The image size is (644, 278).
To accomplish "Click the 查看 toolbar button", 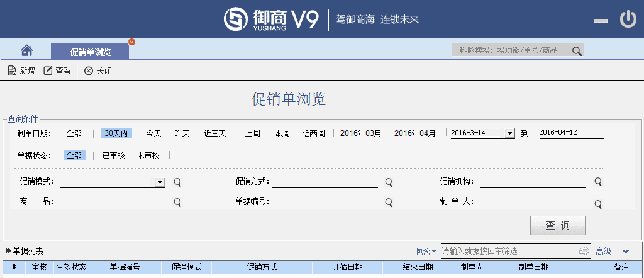I will (57, 70).
